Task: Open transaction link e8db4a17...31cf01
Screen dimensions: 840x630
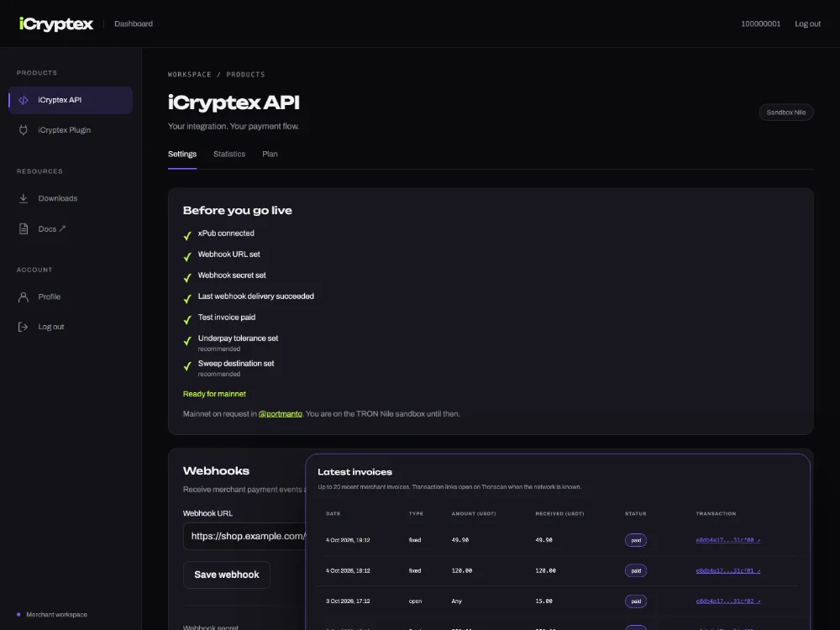Action: [728, 570]
